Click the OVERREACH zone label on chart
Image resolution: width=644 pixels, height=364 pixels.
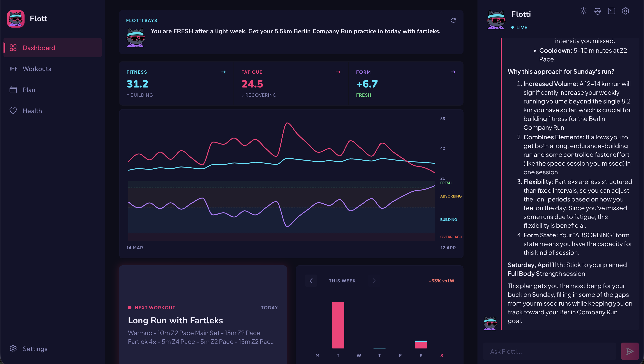(x=451, y=237)
